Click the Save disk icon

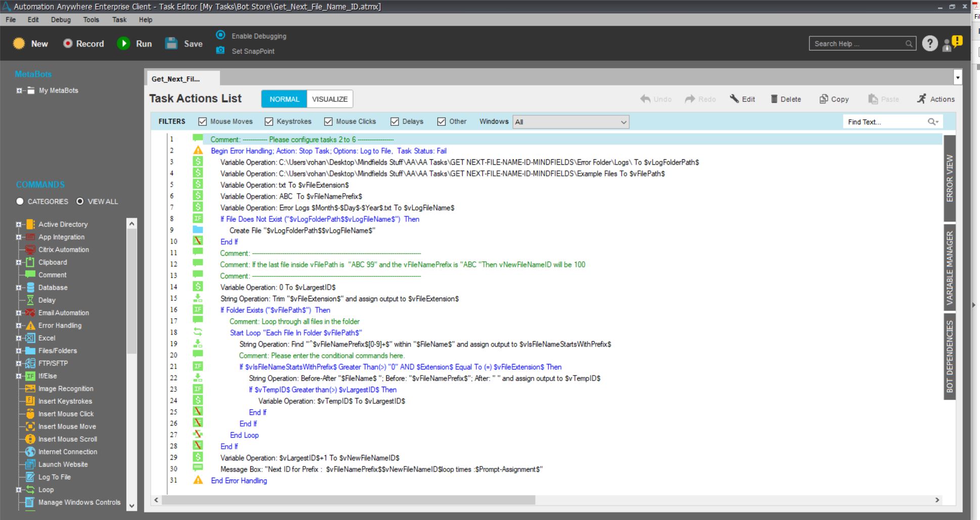[x=171, y=43]
